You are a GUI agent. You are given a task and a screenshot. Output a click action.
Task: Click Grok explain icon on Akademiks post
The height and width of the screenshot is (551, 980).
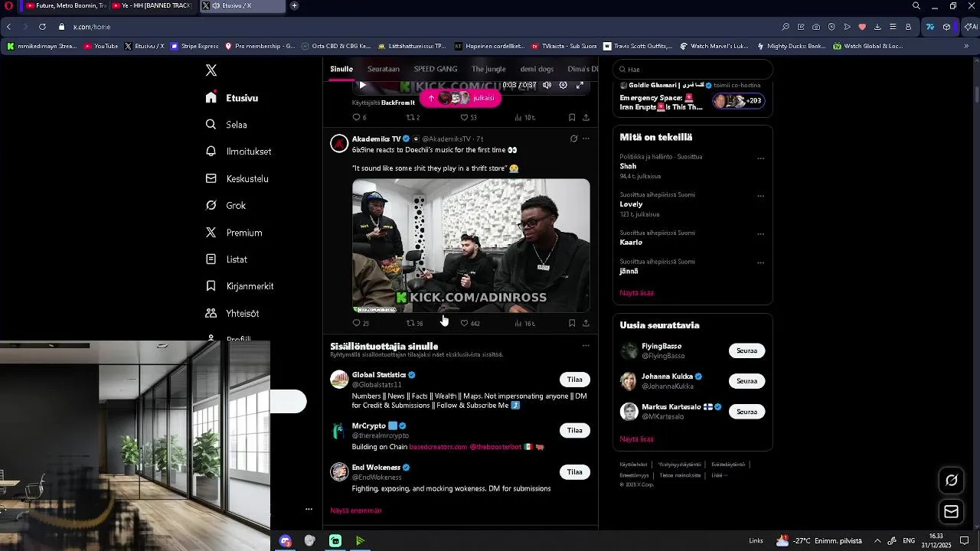(573, 139)
